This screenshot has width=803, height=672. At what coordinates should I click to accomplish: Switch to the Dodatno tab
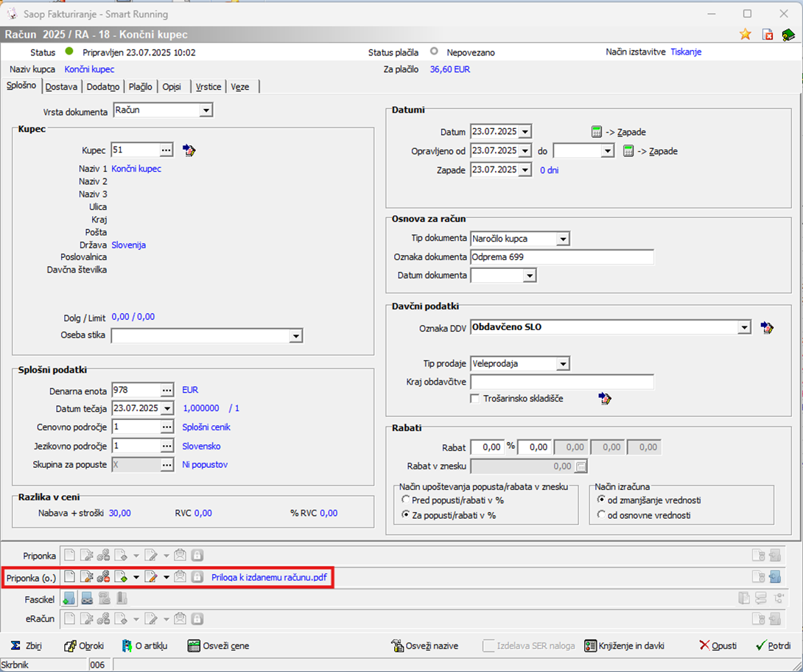point(103,86)
